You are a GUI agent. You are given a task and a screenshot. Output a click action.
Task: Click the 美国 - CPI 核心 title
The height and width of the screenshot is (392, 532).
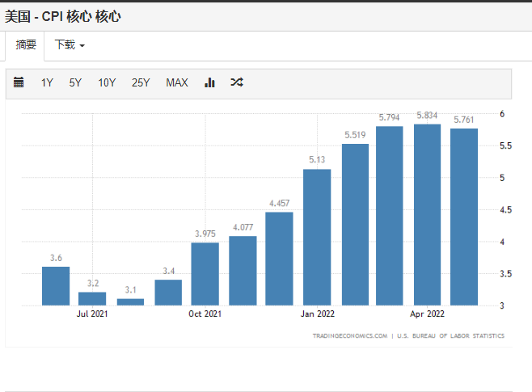click(x=63, y=16)
